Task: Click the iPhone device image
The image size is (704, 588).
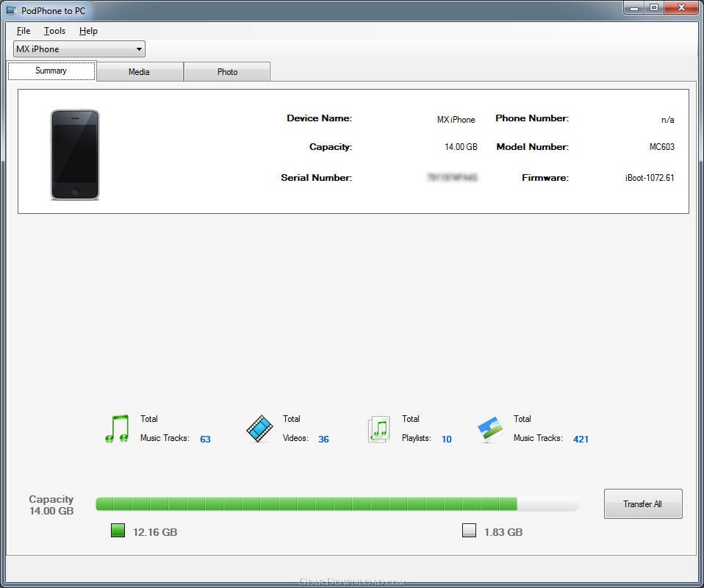Action: click(x=75, y=154)
